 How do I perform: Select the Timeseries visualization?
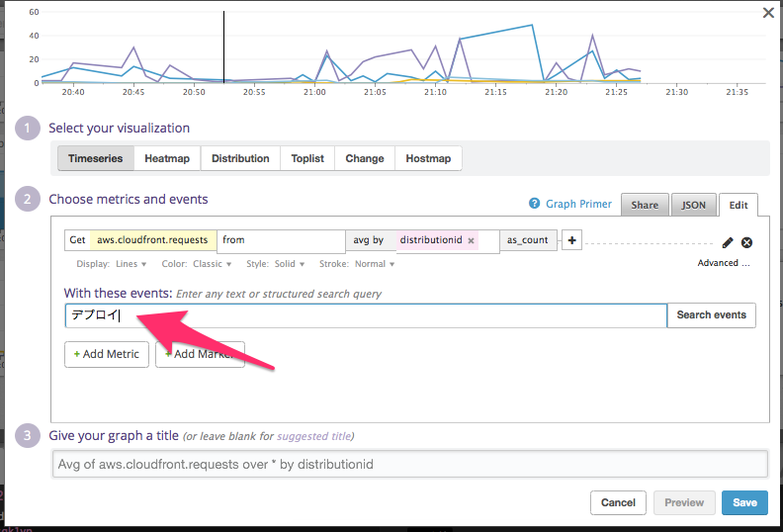pyautogui.click(x=95, y=158)
